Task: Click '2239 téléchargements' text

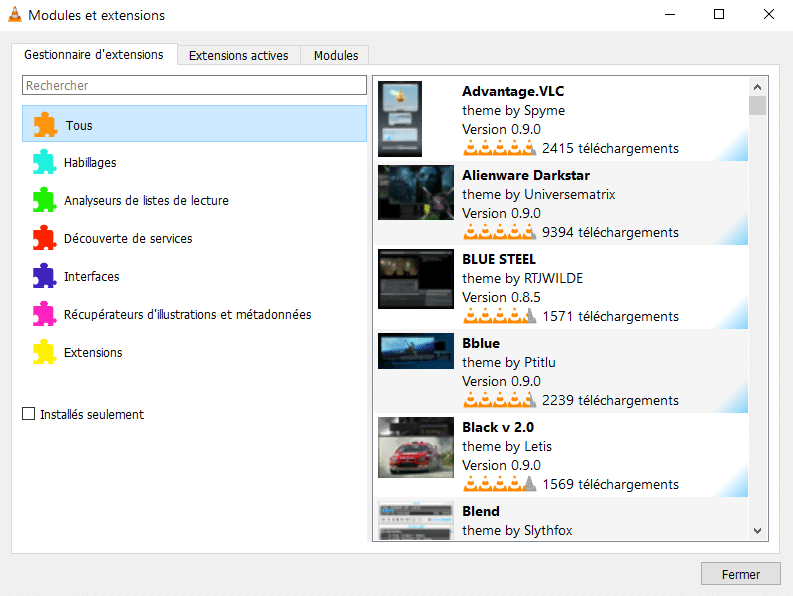Action: (610, 400)
